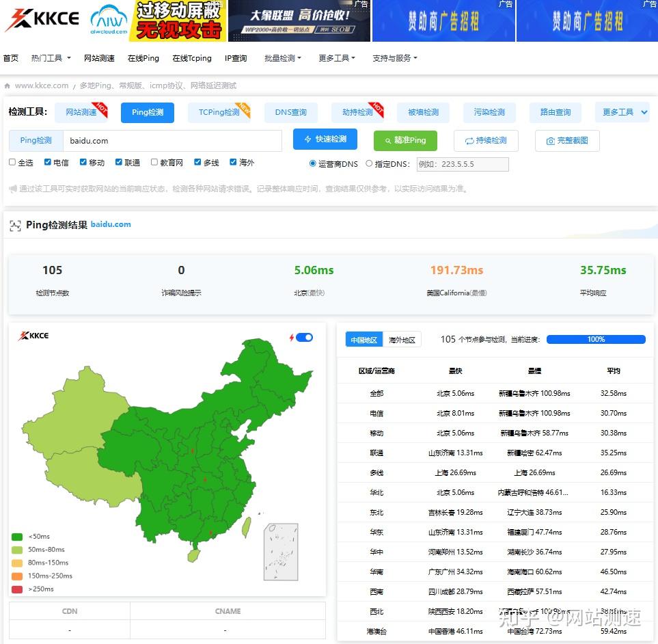Go to the 在线Ping menu item
The height and width of the screenshot is (644, 658).
143,58
